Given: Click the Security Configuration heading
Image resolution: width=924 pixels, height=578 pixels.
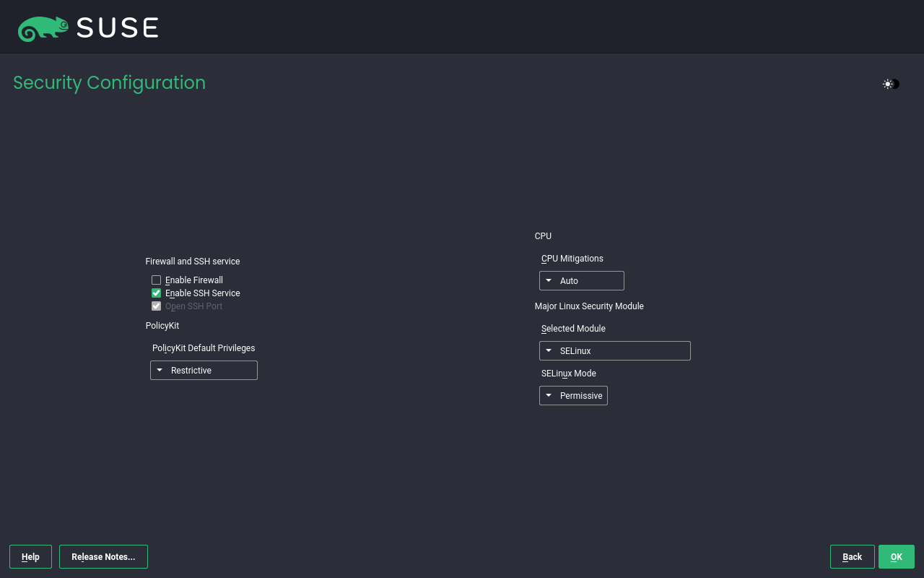Looking at the screenshot, I should (x=109, y=83).
